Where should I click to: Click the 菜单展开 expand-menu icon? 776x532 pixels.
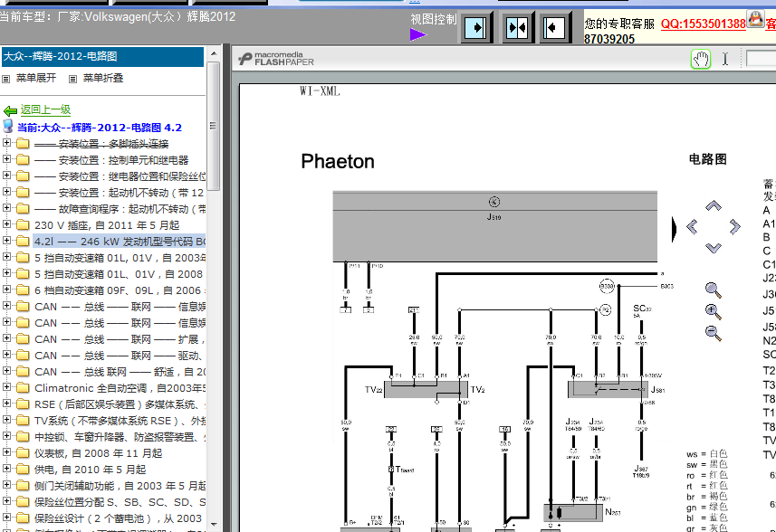coord(6,79)
